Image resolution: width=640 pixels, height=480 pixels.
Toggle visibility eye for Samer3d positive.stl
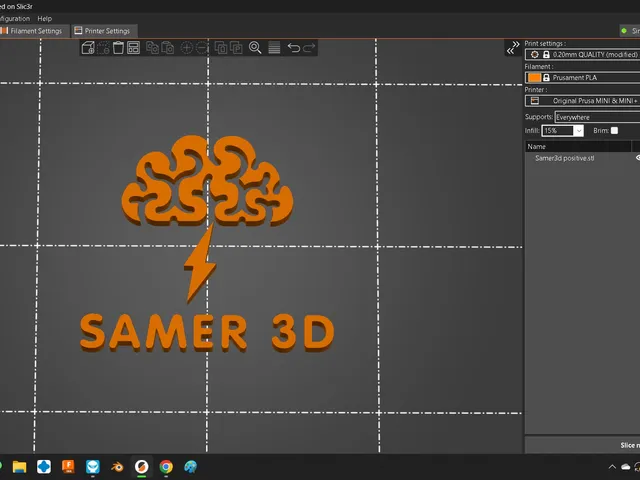point(638,158)
